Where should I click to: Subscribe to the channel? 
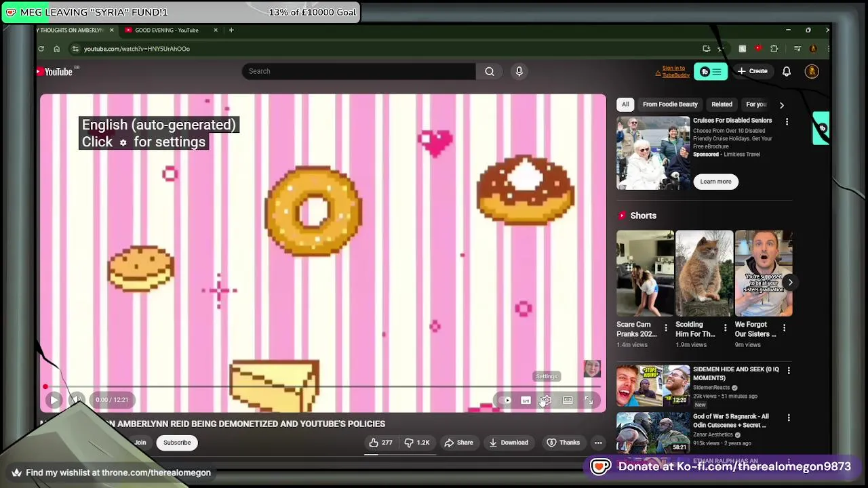(177, 443)
